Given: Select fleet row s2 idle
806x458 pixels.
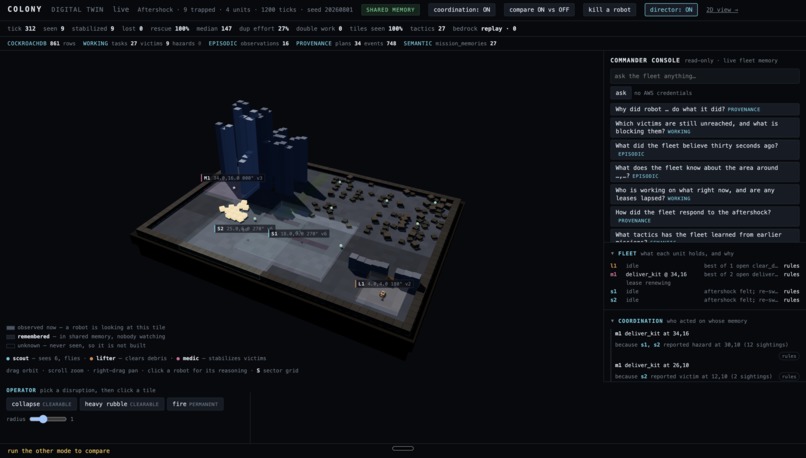Looking at the screenshot, I should [x=705, y=300].
